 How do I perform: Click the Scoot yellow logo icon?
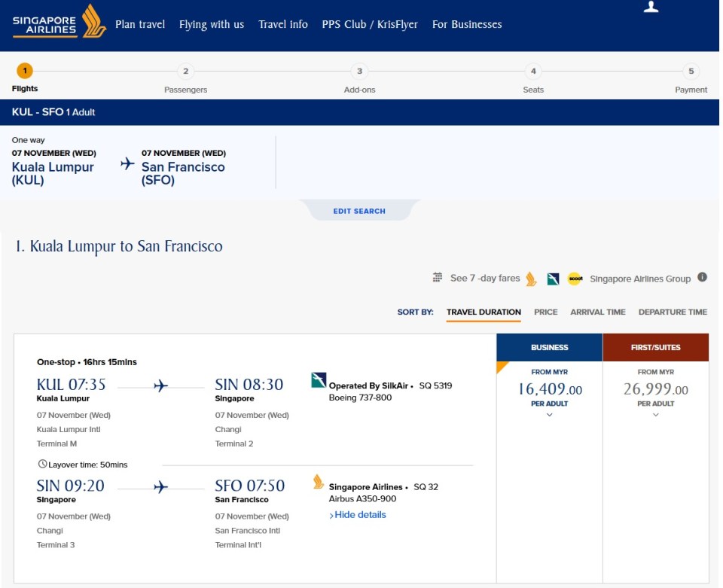pyautogui.click(x=575, y=279)
